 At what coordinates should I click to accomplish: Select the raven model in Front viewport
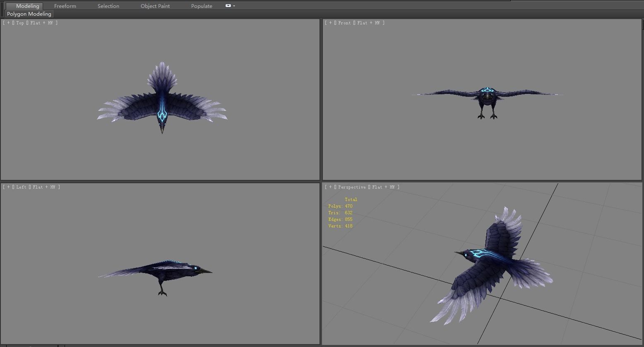[487, 96]
